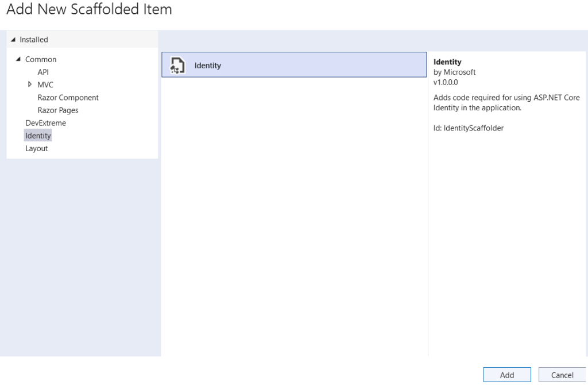Select Identity in the left tree
This screenshot has width=588, height=385.
pyautogui.click(x=38, y=136)
